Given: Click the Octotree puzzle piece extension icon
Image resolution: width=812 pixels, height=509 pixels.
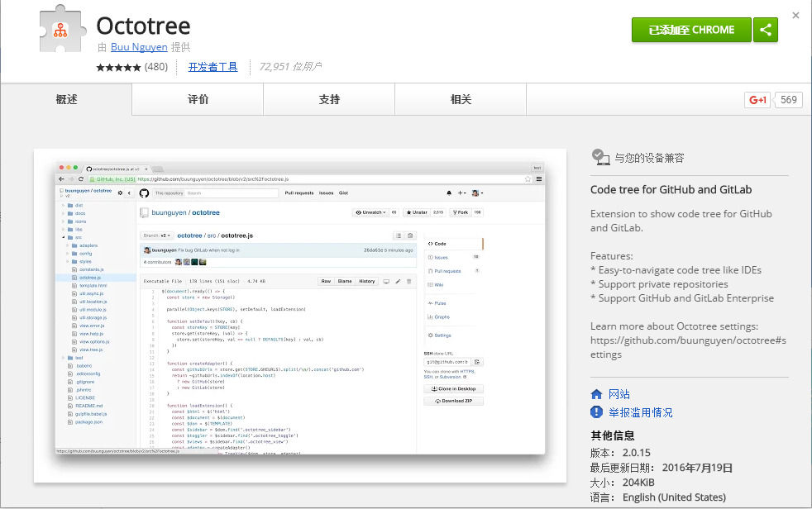Looking at the screenshot, I should (62, 28).
